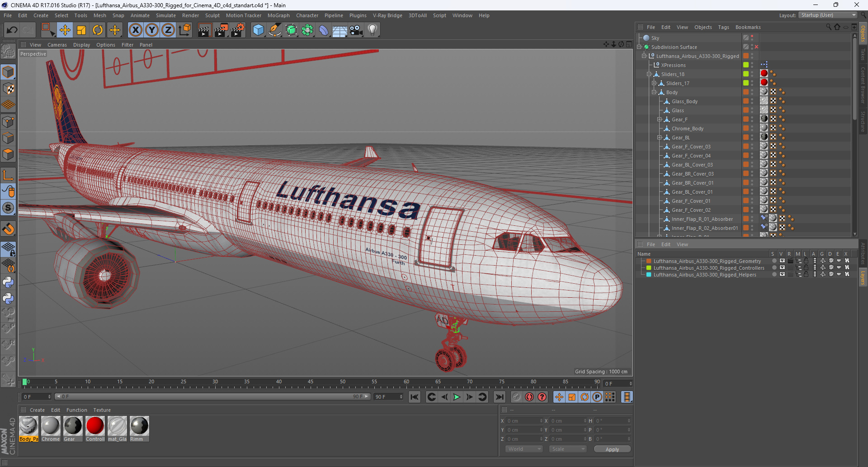This screenshot has height=467, width=868.
Task: Add a Camera object
Action: 356,30
